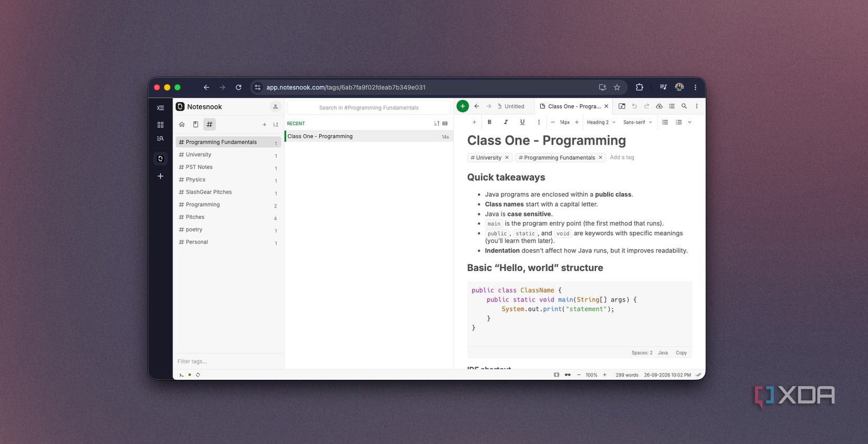Redo the edit in the editor

pos(647,106)
